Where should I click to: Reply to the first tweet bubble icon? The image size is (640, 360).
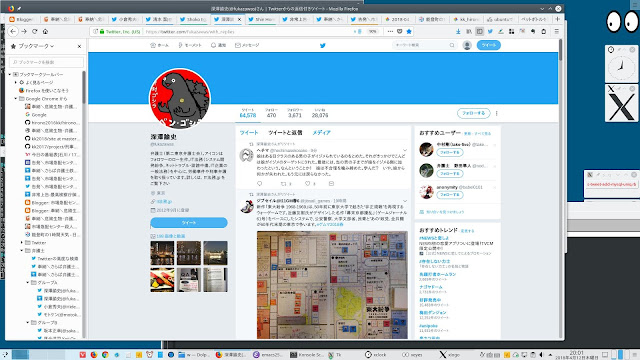260,184
